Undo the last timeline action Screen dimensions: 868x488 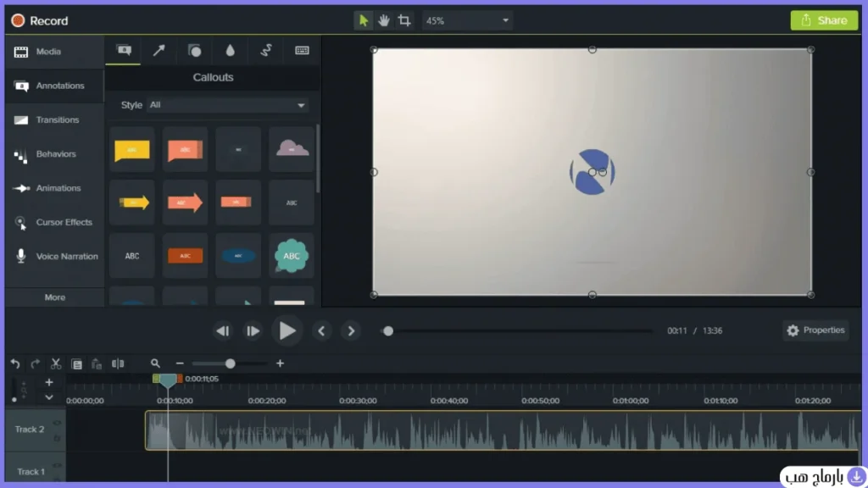[x=15, y=363]
